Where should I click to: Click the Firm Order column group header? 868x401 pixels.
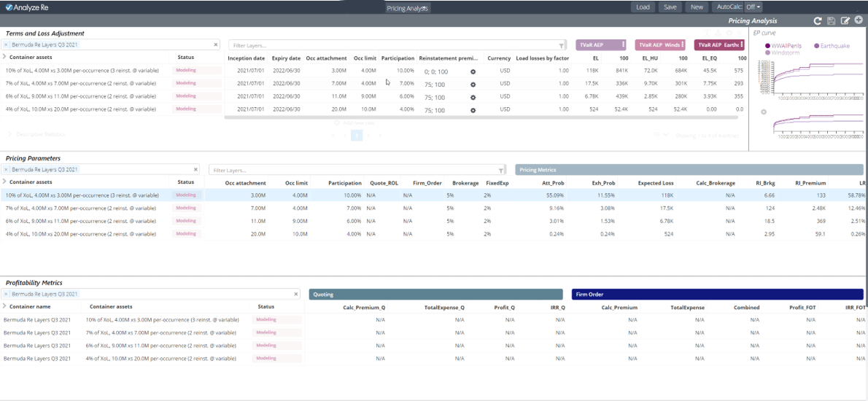pos(717,295)
